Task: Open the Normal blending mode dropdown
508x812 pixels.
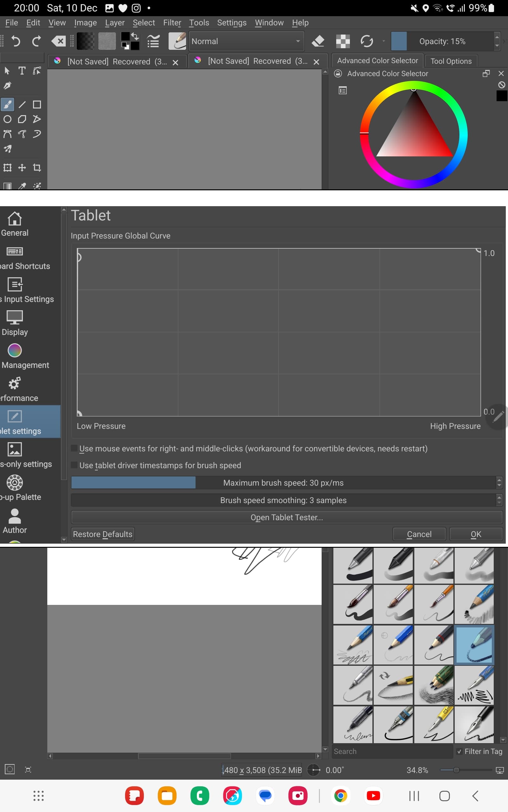Action: click(246, 41)
